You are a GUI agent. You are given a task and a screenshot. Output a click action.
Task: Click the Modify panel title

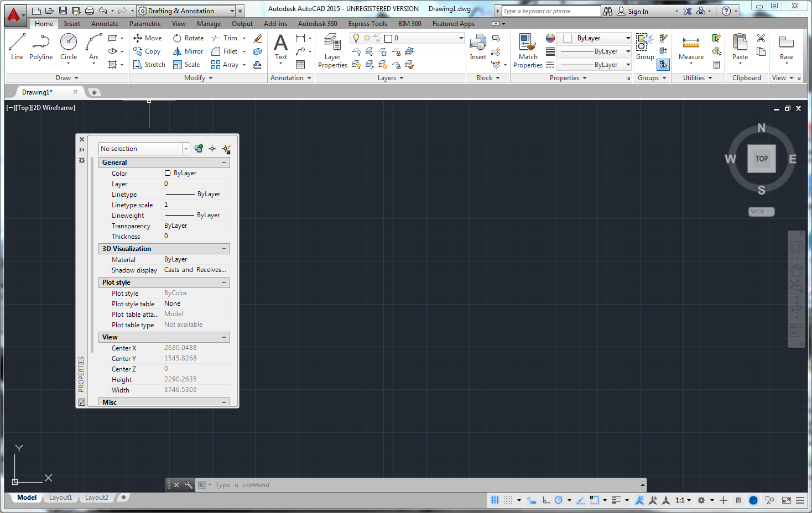coord(199,78)
